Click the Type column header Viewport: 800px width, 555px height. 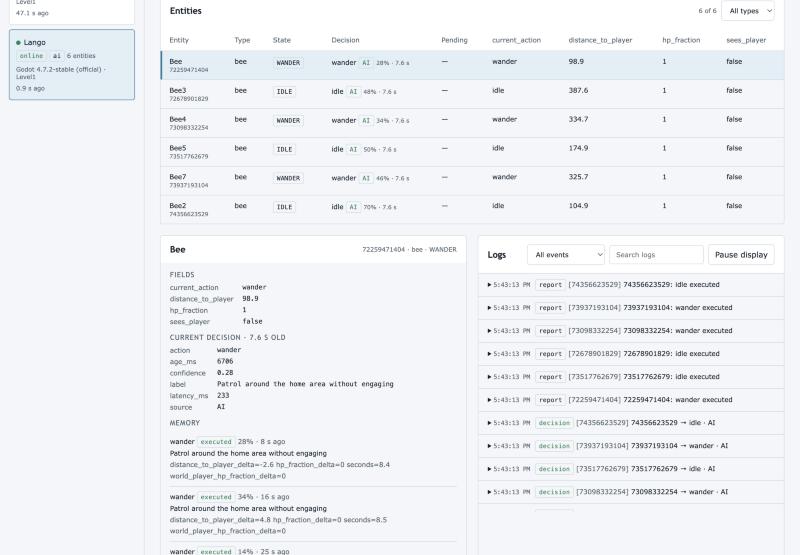tap(242, 40)
